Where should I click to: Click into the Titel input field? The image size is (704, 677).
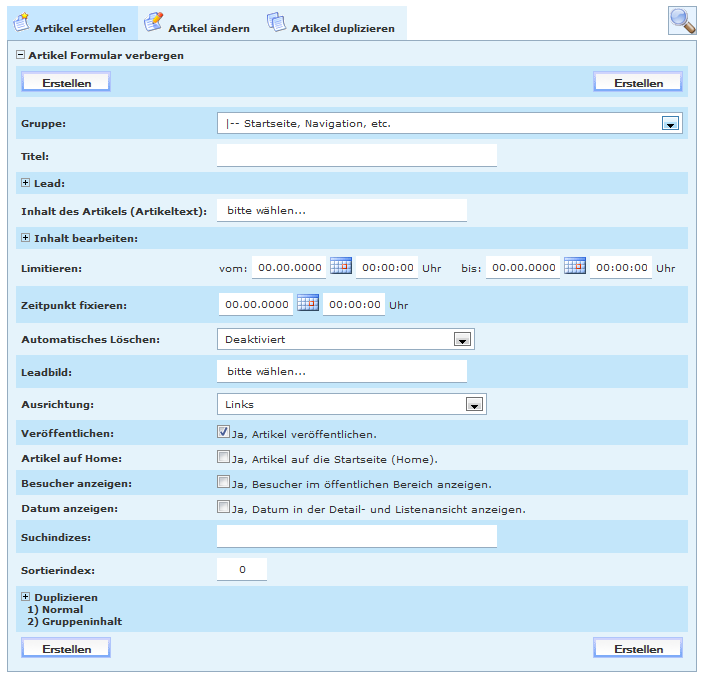[356, 156]
